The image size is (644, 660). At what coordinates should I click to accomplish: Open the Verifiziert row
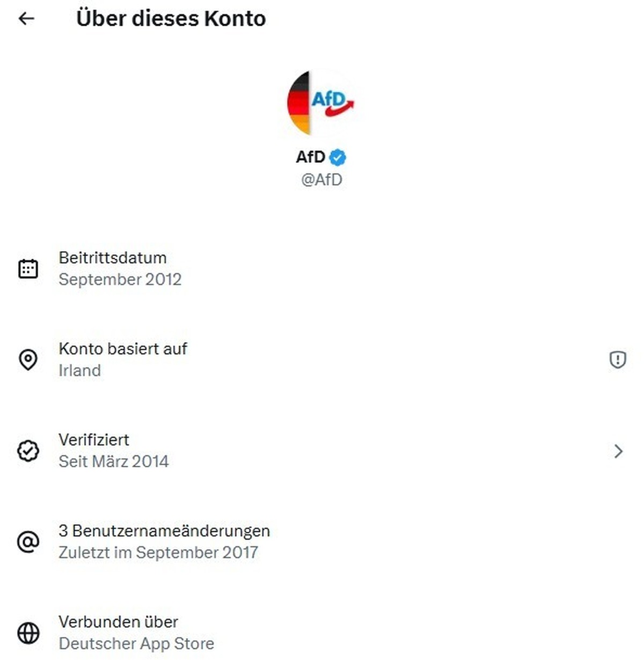pyautogui.click(x=322, y=451)
